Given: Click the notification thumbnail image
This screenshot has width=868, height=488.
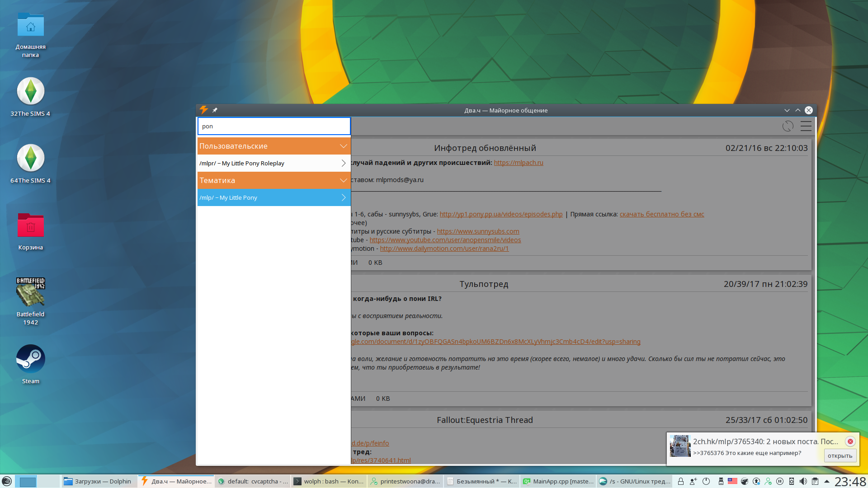Looking at the screenshot, I should point(680,446).
